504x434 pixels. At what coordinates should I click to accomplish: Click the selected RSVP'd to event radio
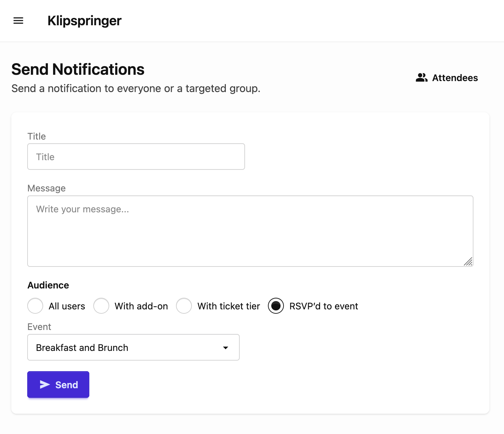(276, 306)
